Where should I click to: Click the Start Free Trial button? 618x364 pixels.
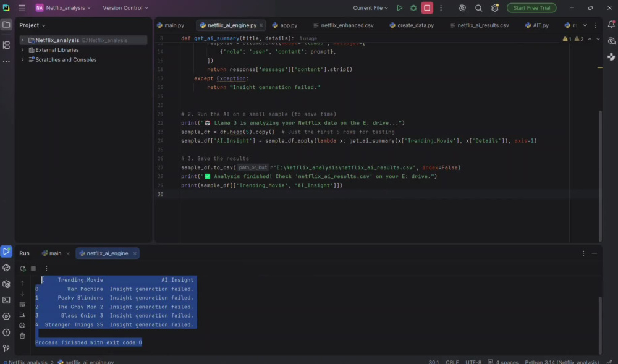click(x=531, y=8)
